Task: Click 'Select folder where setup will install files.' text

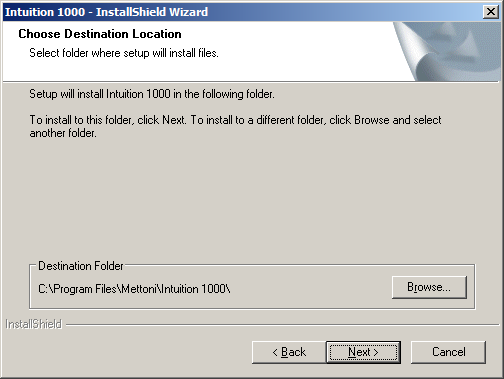Action: coord(124,53)
